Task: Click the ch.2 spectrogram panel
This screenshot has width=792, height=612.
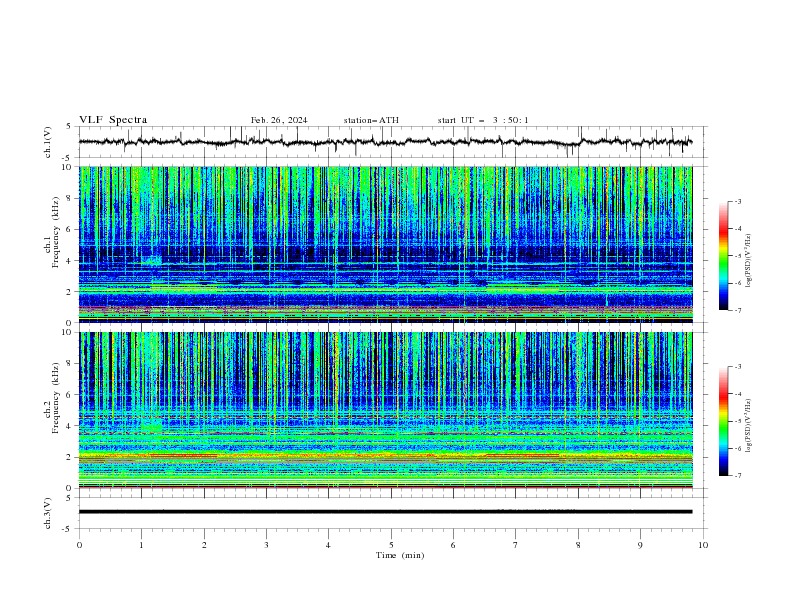Action: [385, 410]
